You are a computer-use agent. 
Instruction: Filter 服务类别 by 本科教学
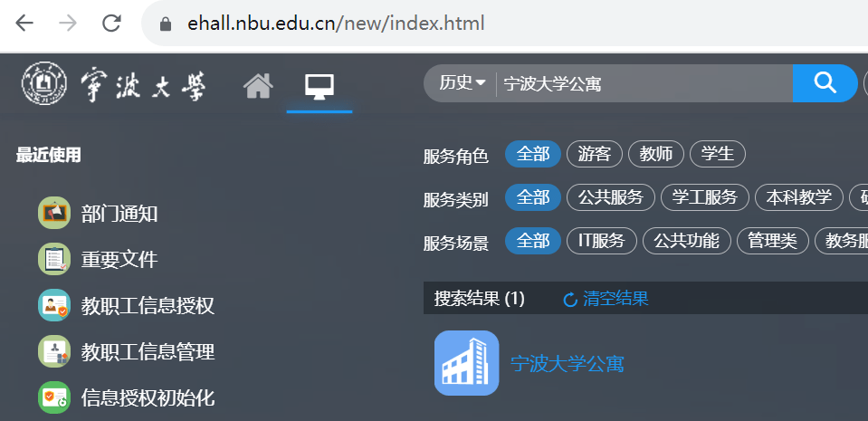click(799, 197)
